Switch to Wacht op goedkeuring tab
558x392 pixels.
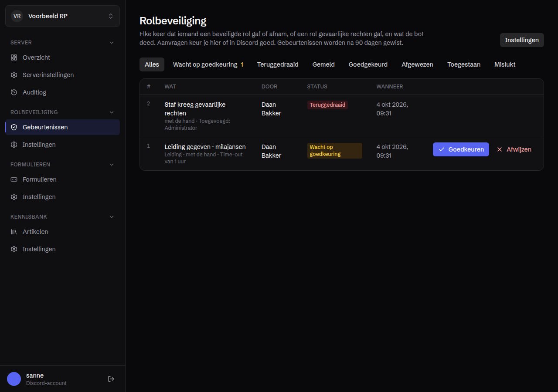(x=208, y=64)
